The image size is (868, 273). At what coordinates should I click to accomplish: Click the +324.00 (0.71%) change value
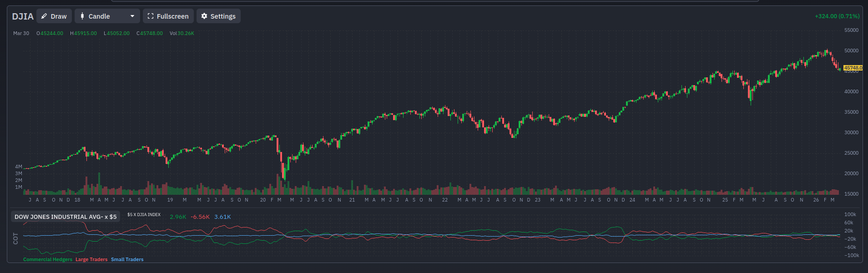tap(837, 16)
